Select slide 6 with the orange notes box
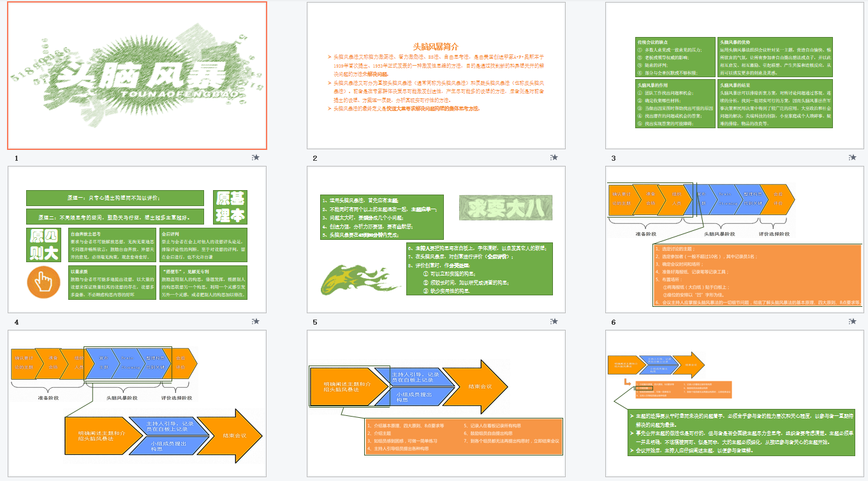Image resolution: width=868 pixels, height=481 pixels. pos(734,240)
